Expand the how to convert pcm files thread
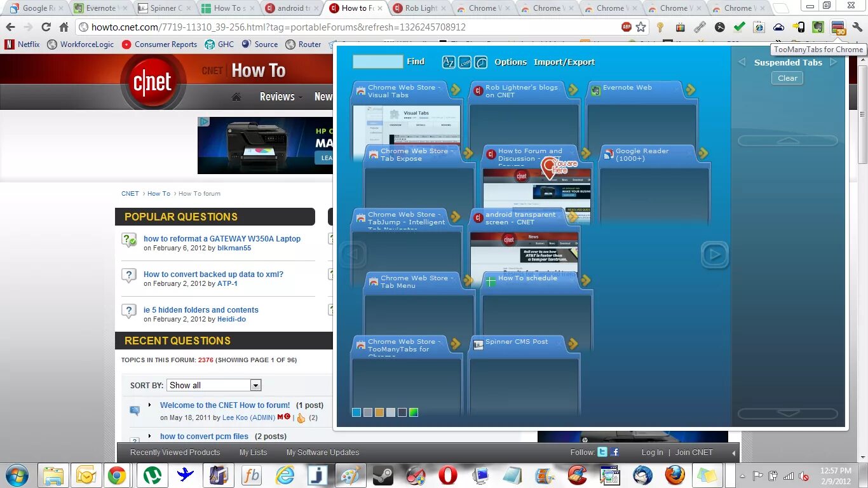The image size is (868, 488). (x=150, y=436)
